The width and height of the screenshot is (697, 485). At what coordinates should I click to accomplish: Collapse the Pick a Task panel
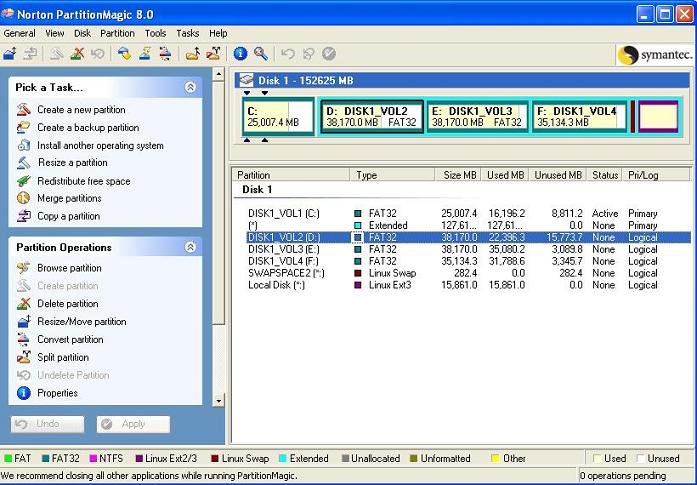[190, 88]
